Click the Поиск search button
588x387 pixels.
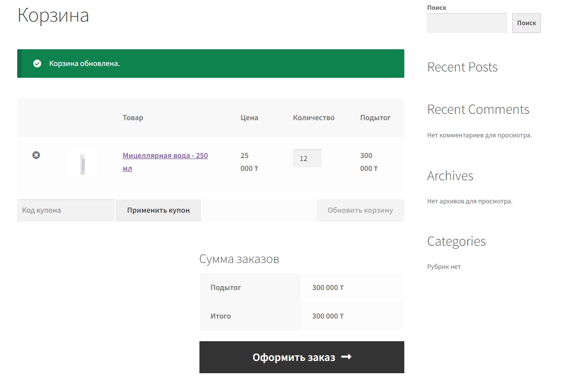pyautogui.click(x=526, y=23)
